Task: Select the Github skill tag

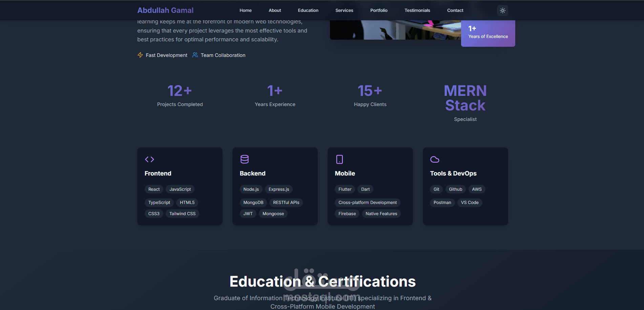Action: click(x=456, y=189)
